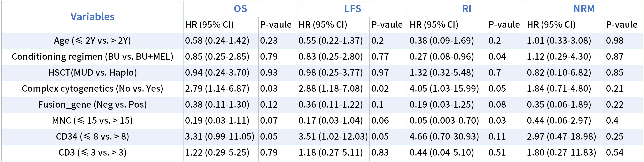The width and height of the screenshot is (644, 162).
Task: Click the Complex cytogenetics (No vs. Yes) cell
Action: tap(92, 89)
